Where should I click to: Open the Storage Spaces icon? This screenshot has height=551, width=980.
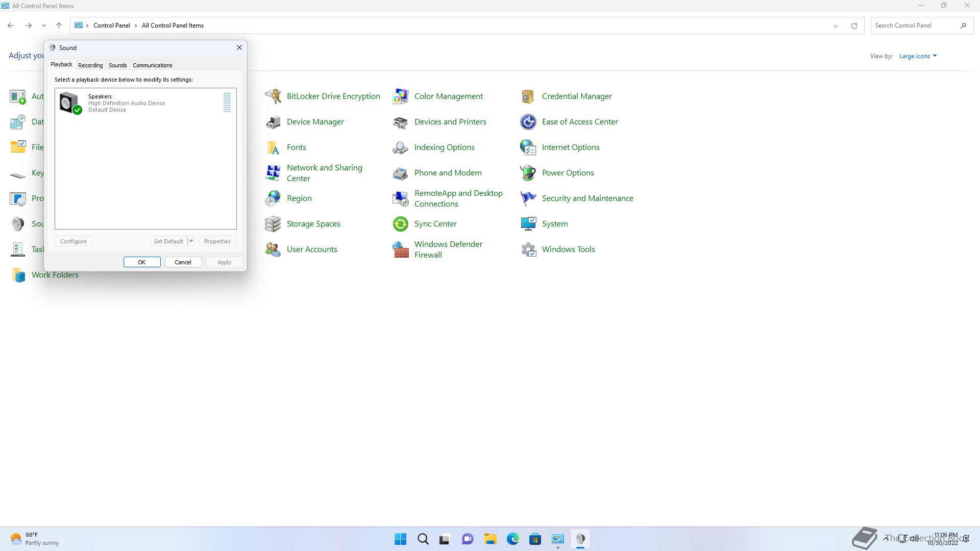(273, 223)
